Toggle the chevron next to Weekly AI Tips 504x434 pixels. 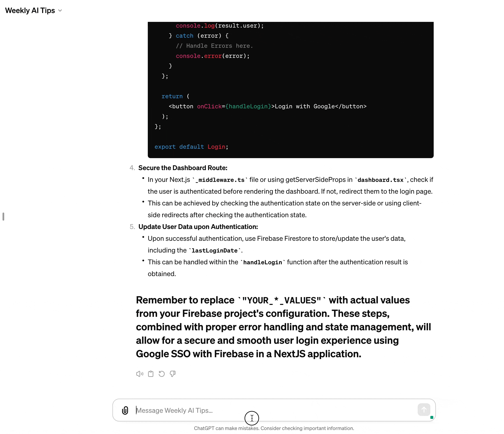(60, 10)
